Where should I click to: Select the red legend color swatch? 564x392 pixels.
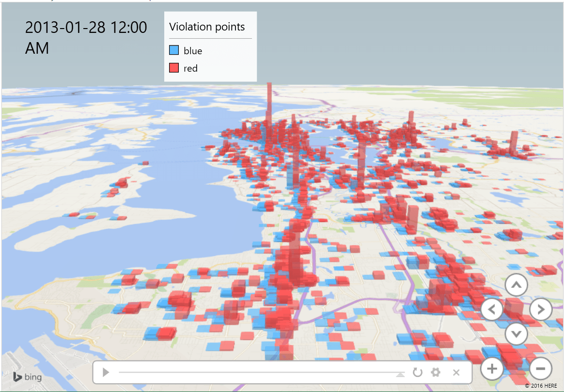(x=174, y=68)
